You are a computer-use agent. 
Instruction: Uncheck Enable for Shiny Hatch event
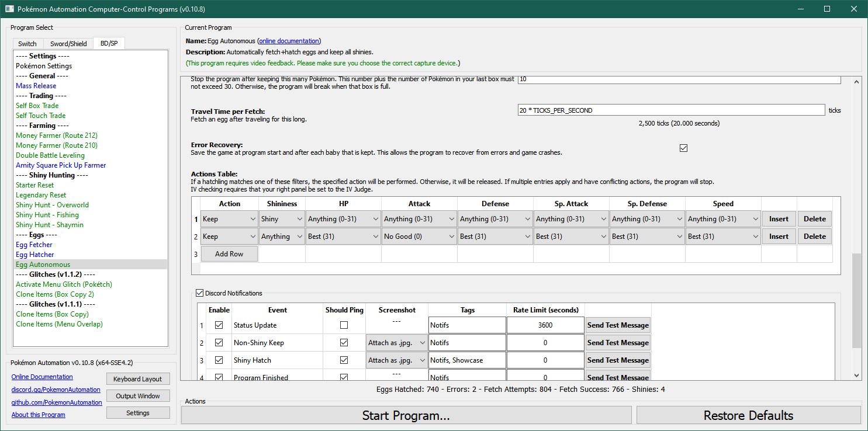coord(219,360)
